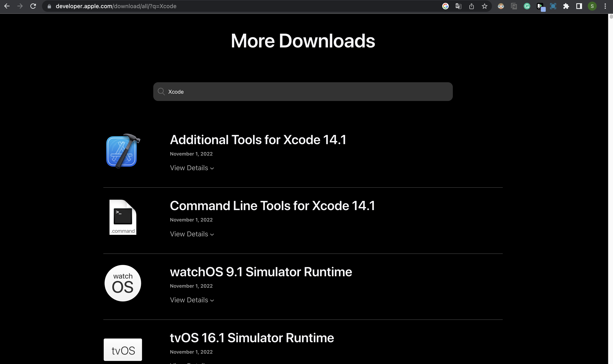613x364 pixels.
Task: Open the green S profile avatar menu
Action: click(592, 6)
